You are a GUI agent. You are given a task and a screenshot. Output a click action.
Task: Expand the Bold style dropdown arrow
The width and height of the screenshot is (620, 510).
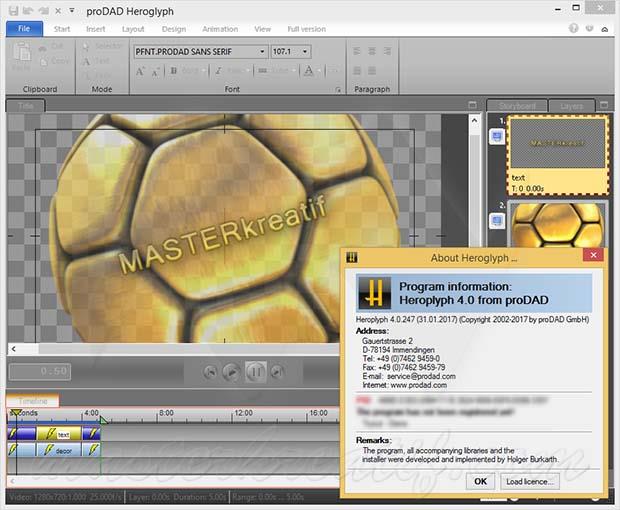coord(204,71)
